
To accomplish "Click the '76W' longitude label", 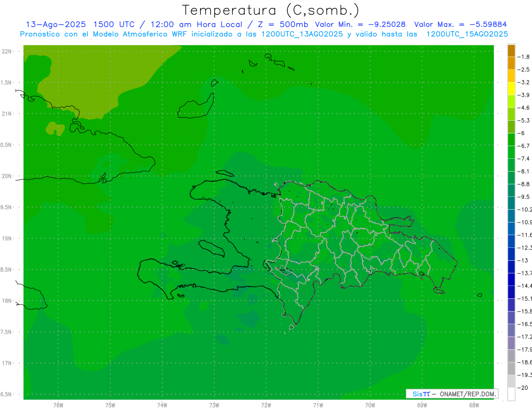I will pyautogui.click(x=58, y=405).
